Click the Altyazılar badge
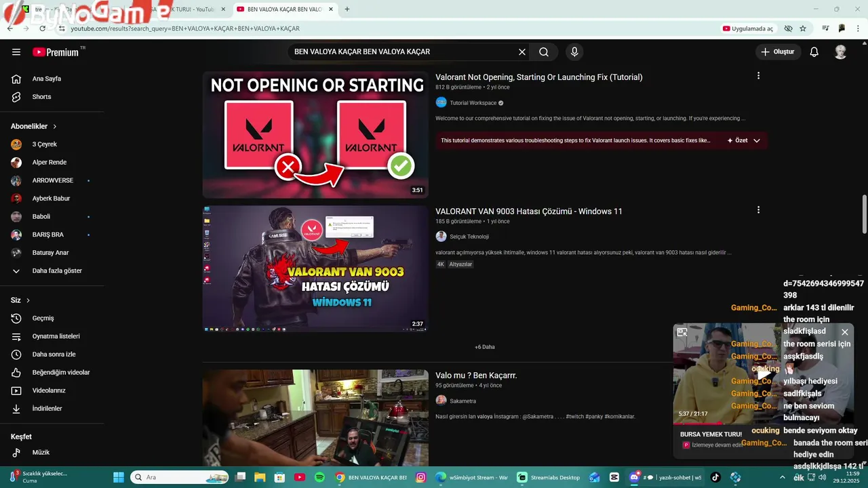 click(x=460, y=264)
